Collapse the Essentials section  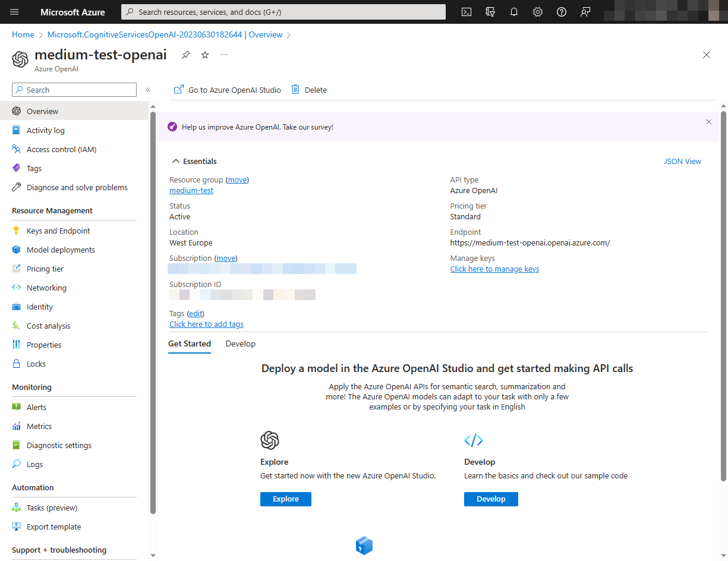[x=176, y=161]
